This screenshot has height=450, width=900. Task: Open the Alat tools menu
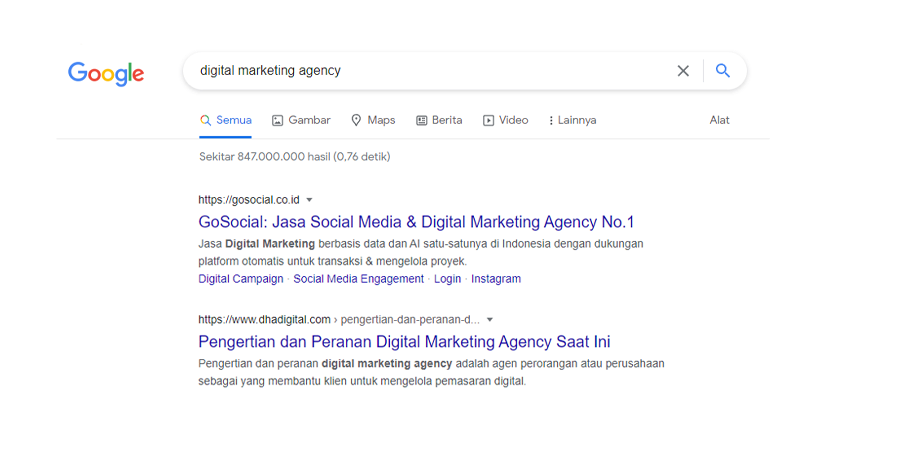click(x=719, y=120)
